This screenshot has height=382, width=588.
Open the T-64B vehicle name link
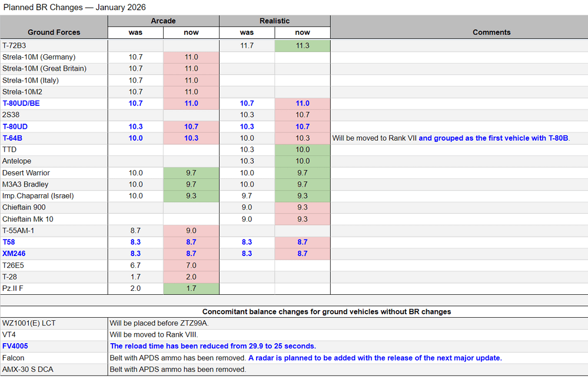click(x=12, y=138)
